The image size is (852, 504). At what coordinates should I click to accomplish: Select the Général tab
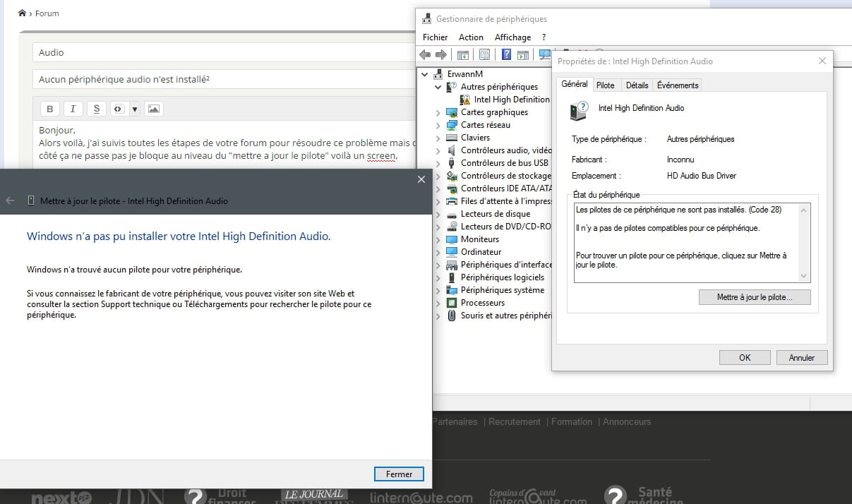pos(575,84)
